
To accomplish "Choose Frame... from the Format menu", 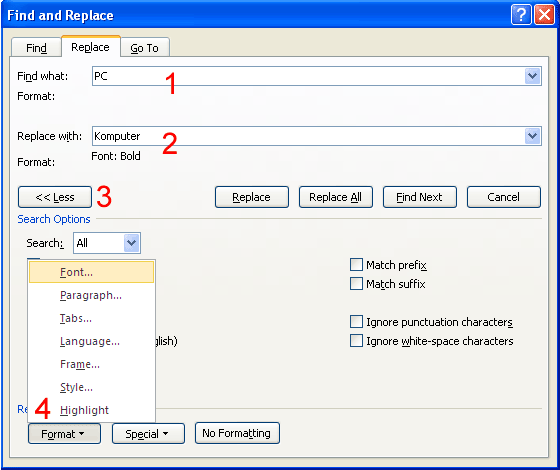I will pyautogui.click(x=91, y=364).
